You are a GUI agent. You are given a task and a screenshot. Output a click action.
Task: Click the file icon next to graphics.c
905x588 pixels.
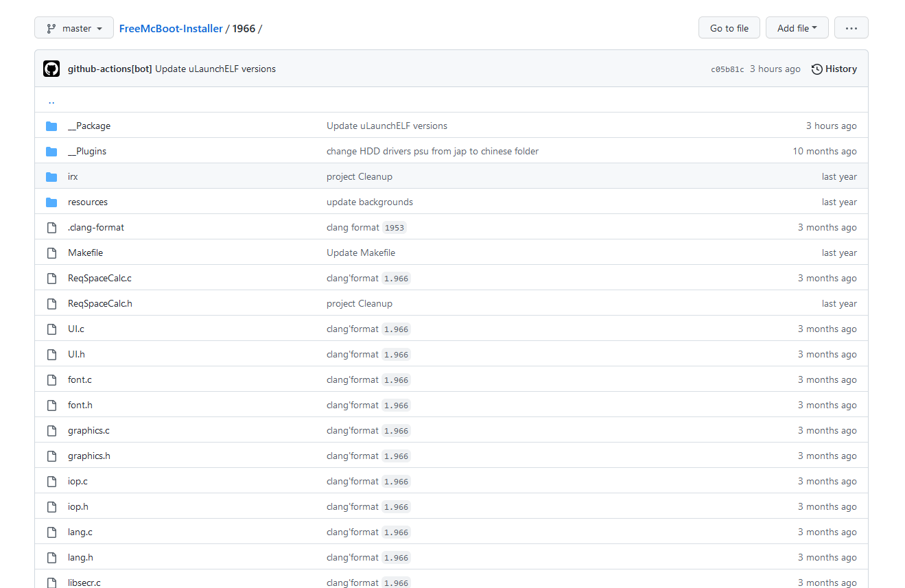pyautogui.click(x=51, y=430)
